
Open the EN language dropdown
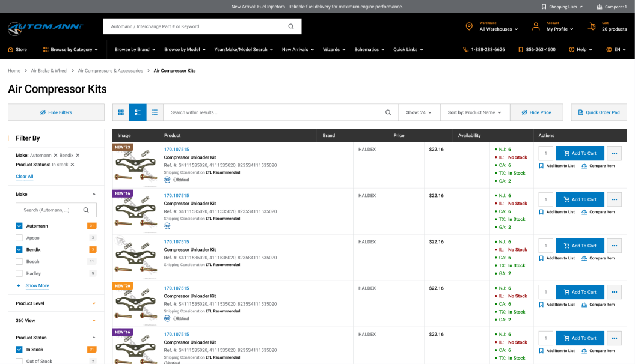(616, 49)
